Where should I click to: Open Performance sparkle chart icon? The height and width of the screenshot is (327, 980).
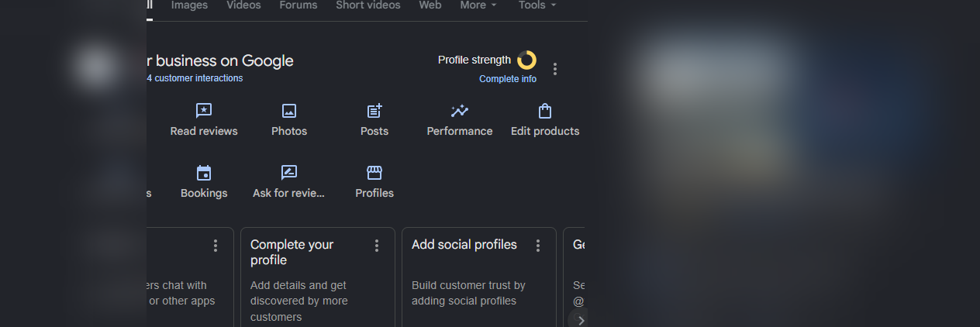[x=460, y=111]
